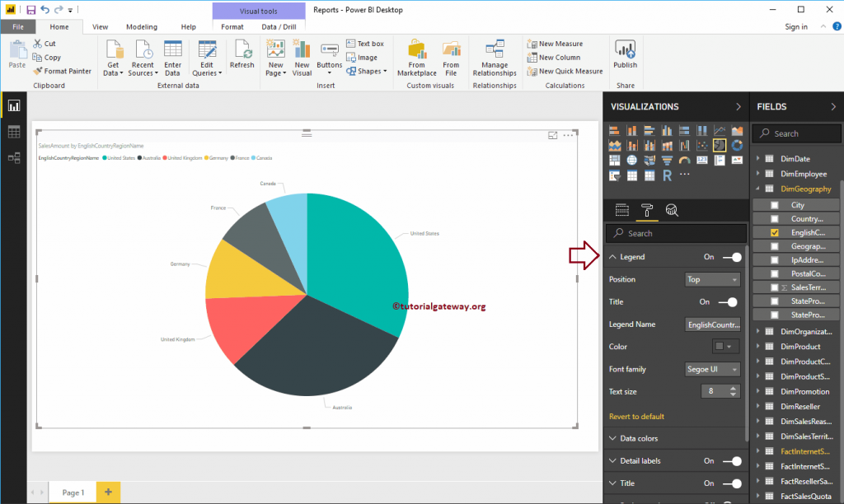Select the map visualization icon
Image resolution: width=844 pixels, height=504 pixels.
[632, 160]
